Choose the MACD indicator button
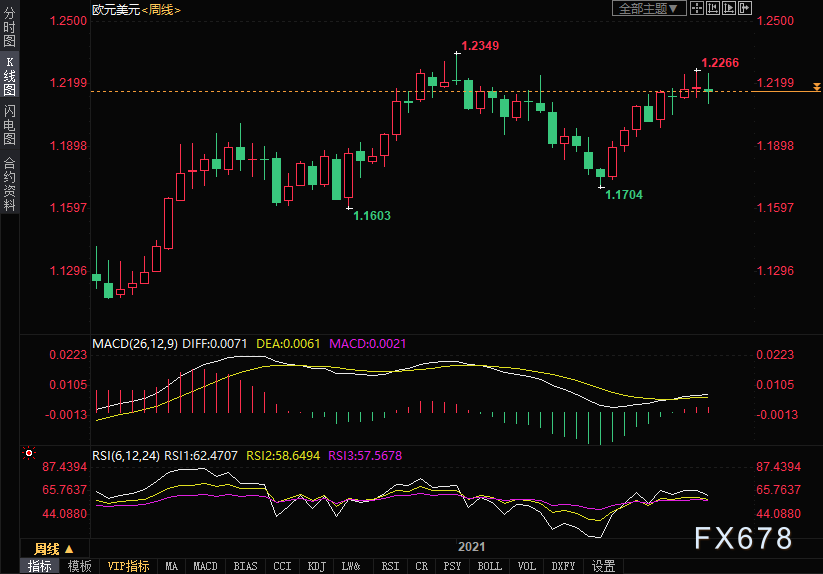Viewport: 823px width, 574px height. pos(205,566)
